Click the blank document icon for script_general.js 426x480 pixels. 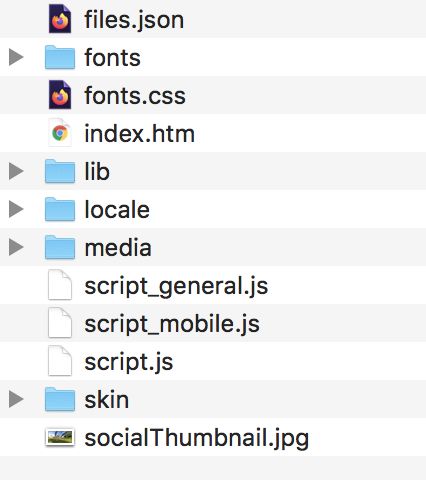[60, 285]
